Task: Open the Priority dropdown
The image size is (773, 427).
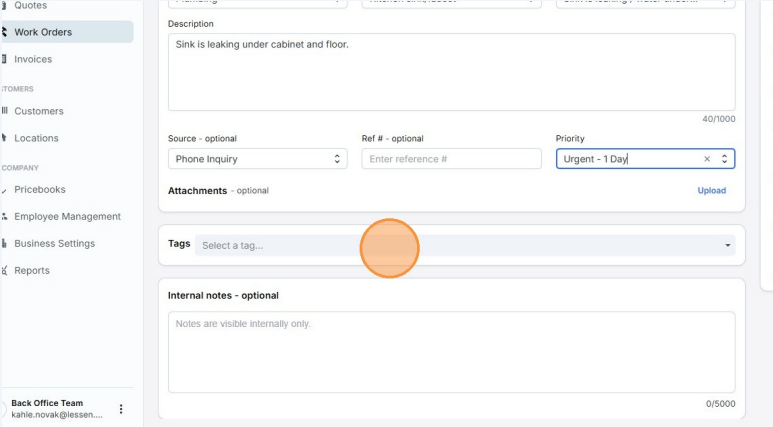Action: pyautogui.click(x=726, y=159)
